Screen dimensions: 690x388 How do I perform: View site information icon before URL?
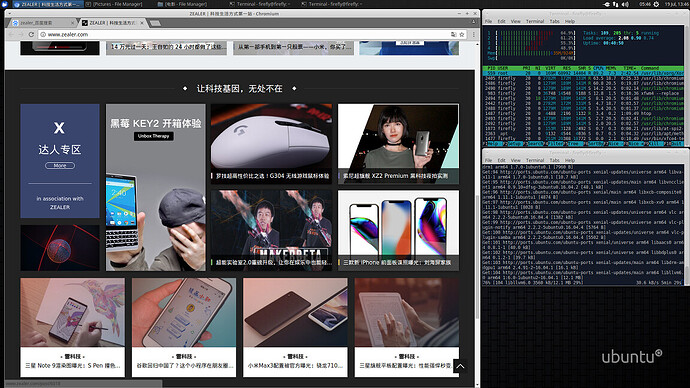[x=43, y=34]
